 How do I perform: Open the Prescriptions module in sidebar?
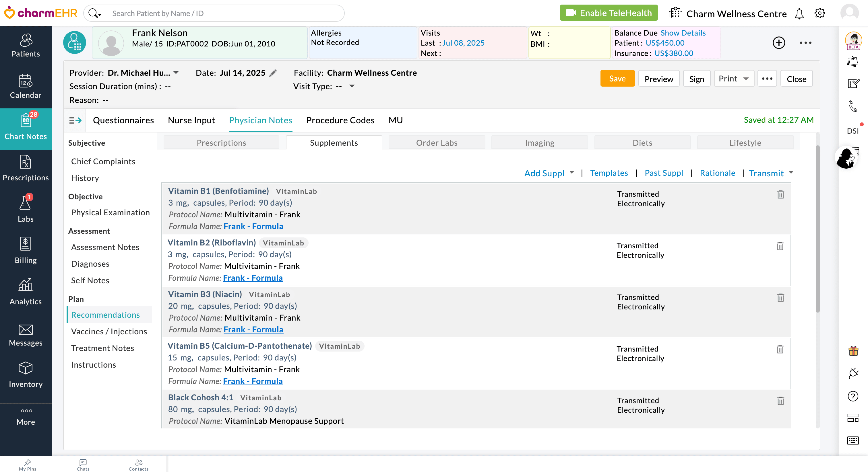click(26, 168)
